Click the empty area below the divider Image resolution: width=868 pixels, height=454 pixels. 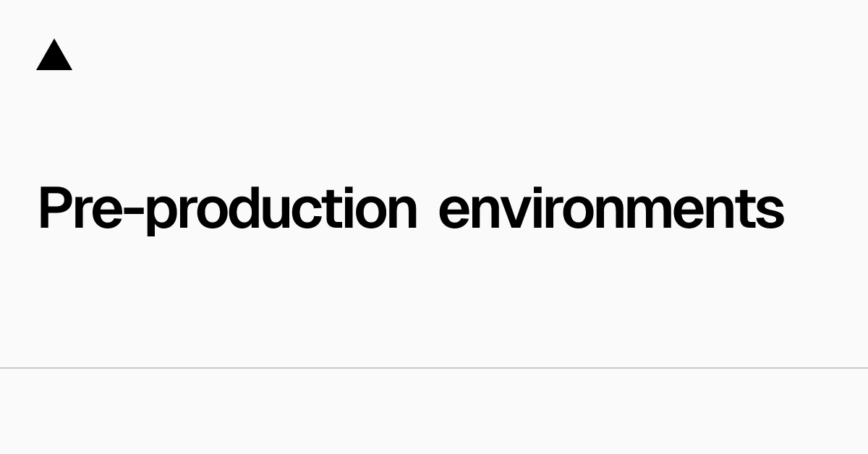tap(434, 412)
